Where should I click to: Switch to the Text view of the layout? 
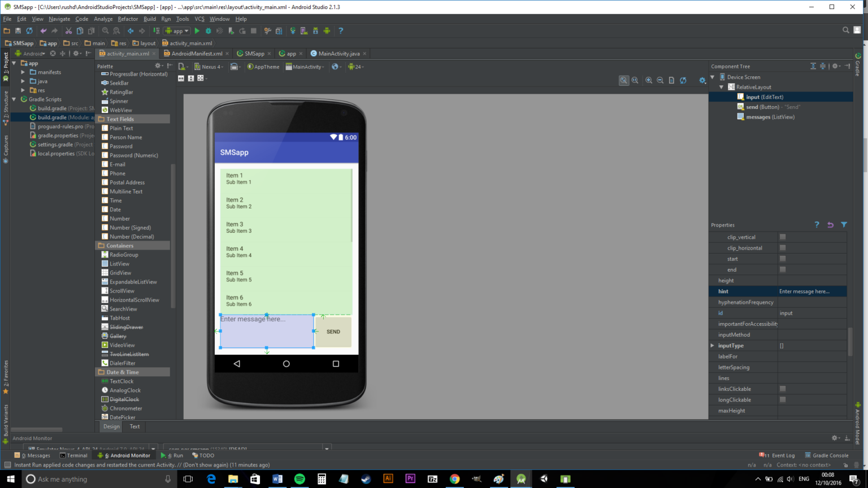(134, 426)
